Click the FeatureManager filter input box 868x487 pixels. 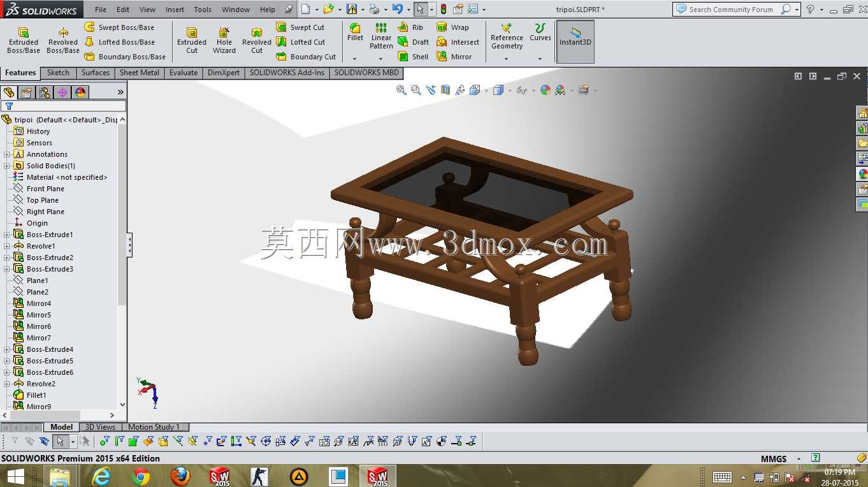[64, 106]
